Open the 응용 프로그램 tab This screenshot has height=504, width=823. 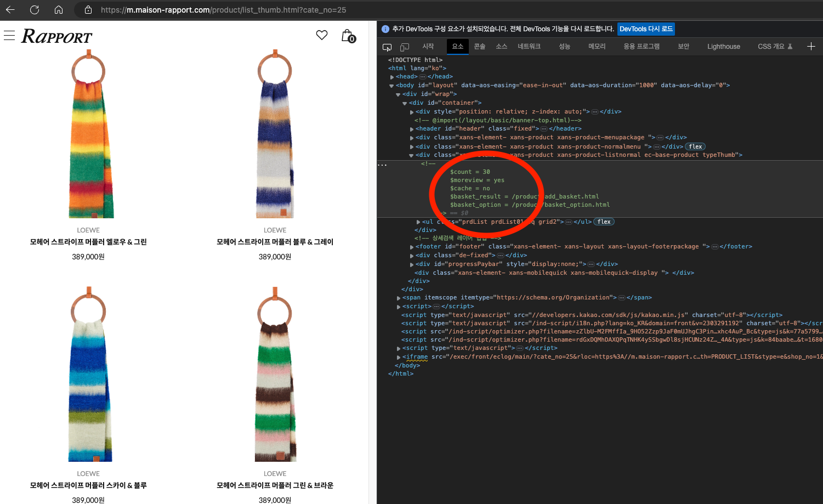click(x=642, y=47)
